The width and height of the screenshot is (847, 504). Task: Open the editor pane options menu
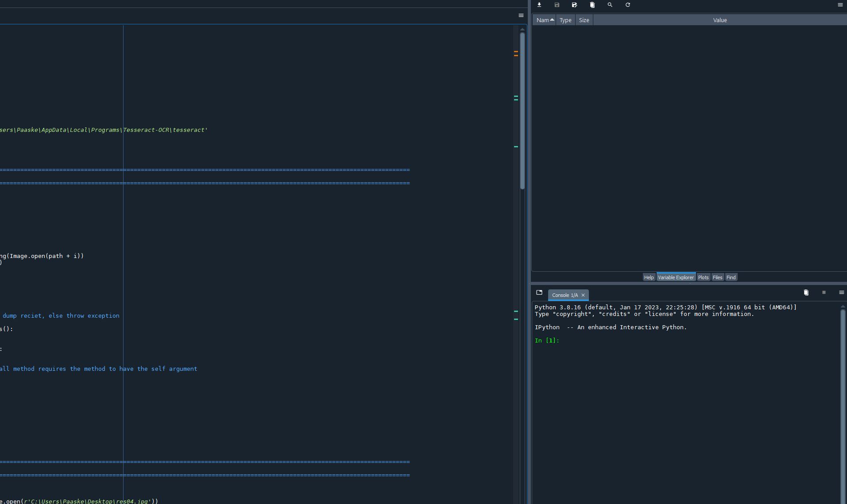click(521, 15)
